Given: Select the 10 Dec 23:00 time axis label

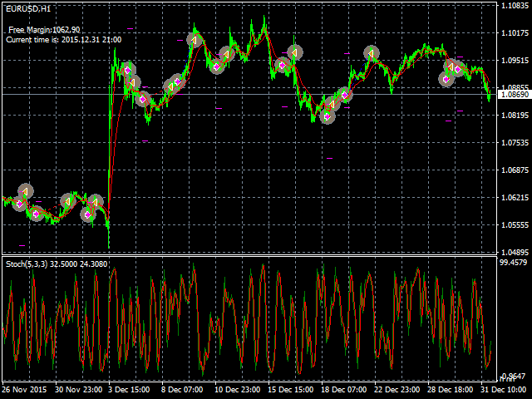Looking at the screenshot, I should pos(237,390).
